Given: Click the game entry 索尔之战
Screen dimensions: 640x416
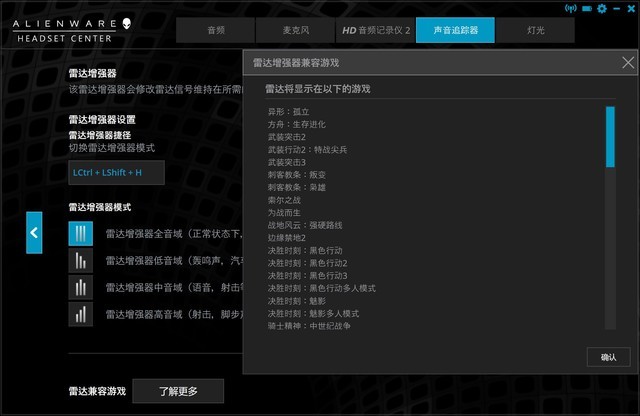Looking at the screenshot, I should point(284,200).
